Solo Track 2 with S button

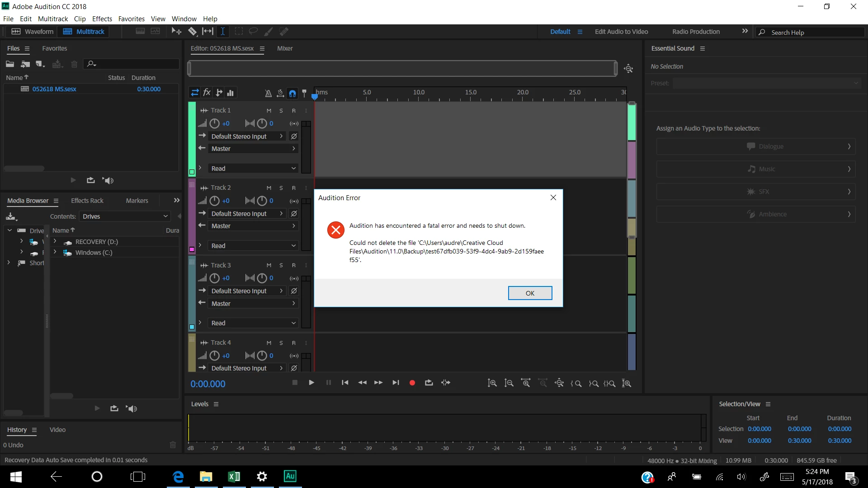click(x=281, y=188)
